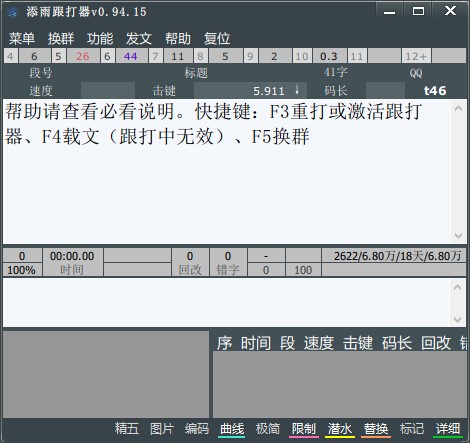Maximize the 添雨跟打器 window

point(418,12)
